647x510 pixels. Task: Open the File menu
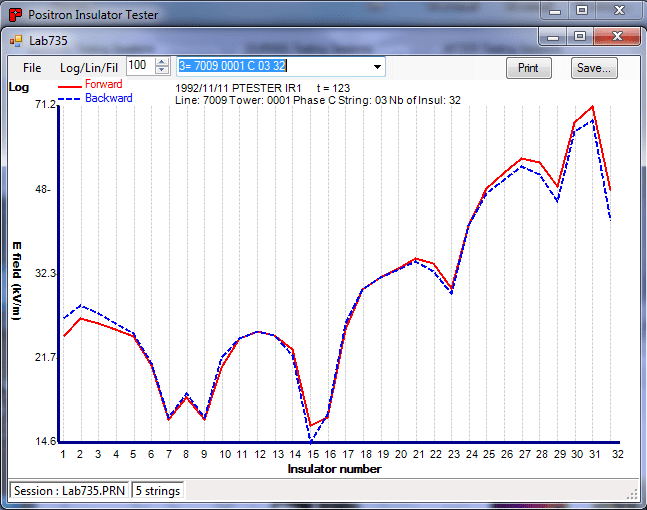pos(32,68)
